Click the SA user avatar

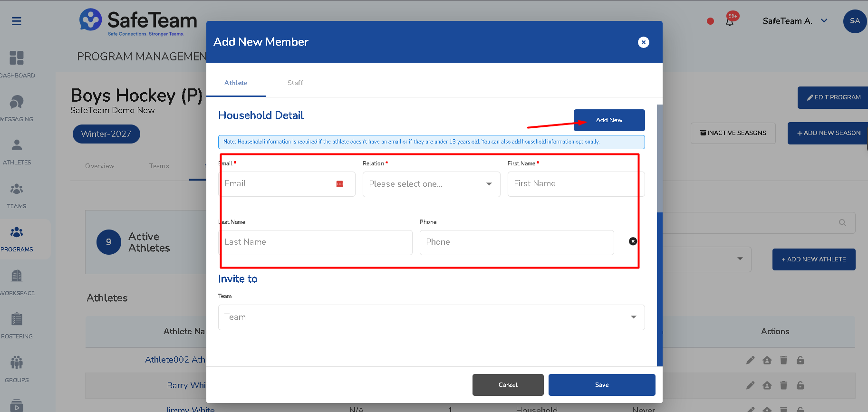[855, 21]
